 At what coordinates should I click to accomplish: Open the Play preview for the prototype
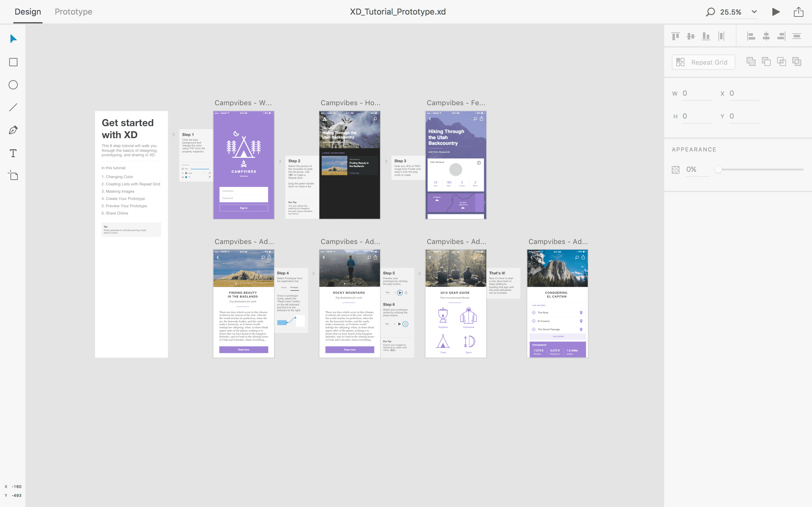(x=776, y=12)
